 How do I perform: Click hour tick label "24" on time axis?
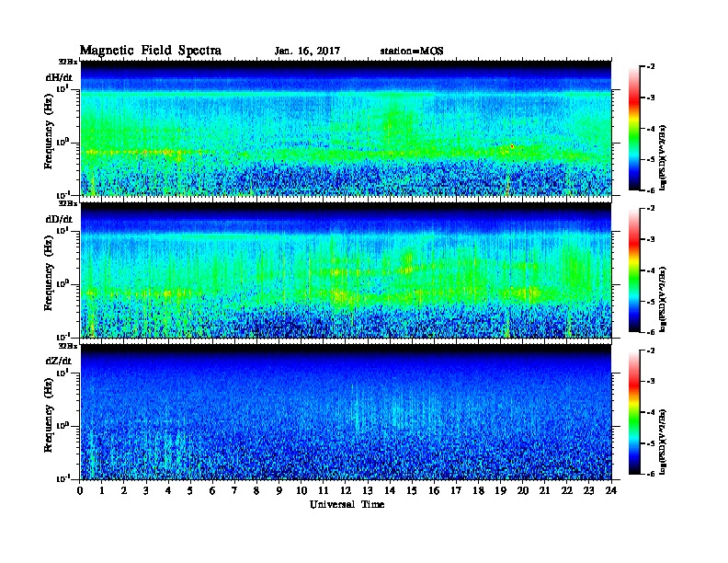[611, 491]
